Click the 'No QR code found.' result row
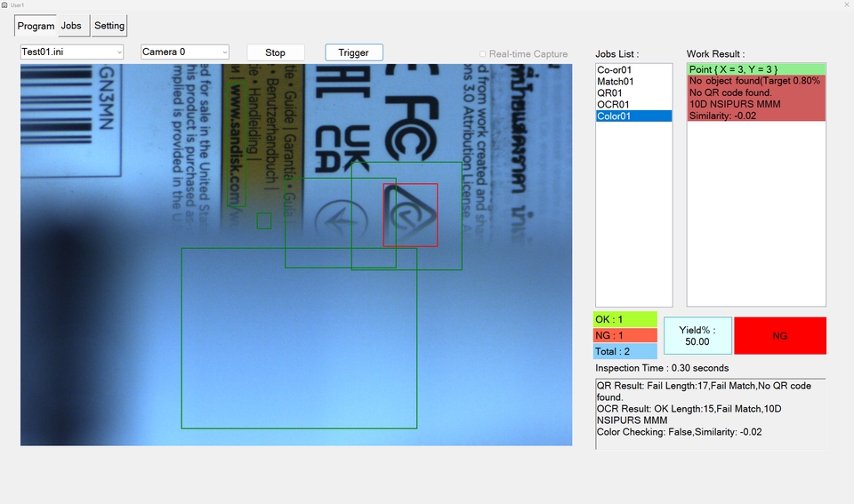Image resolution: width=854 pixels, height=504 pixels. [x=756, y=92]
